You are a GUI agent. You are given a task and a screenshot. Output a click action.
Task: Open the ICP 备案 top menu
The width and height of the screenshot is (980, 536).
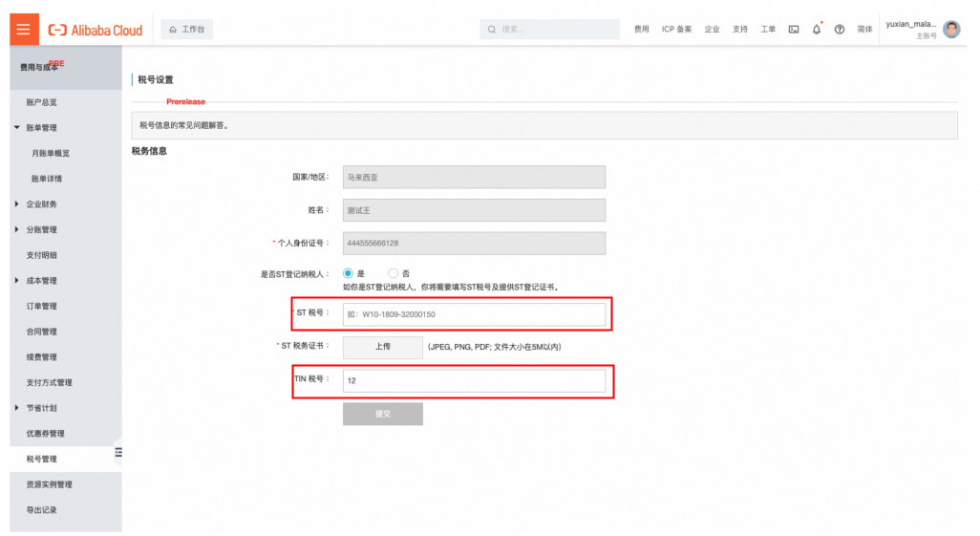676,30
